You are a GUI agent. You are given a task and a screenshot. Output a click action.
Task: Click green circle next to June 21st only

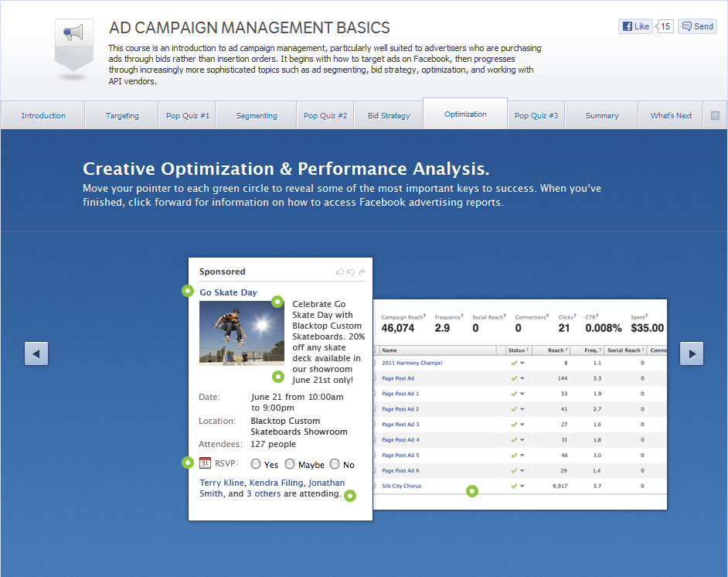pyautogui.click(x=278, y=377)
